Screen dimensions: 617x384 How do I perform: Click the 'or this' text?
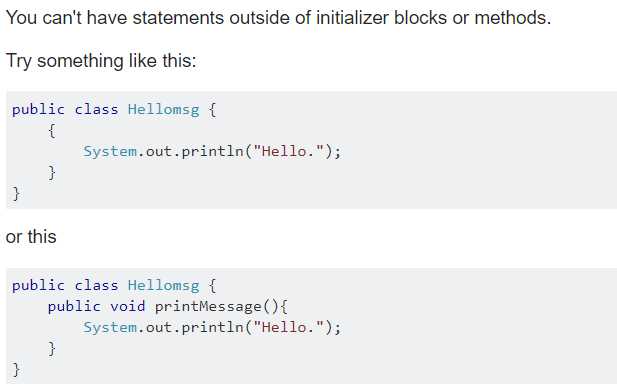[x=31, y=237]
